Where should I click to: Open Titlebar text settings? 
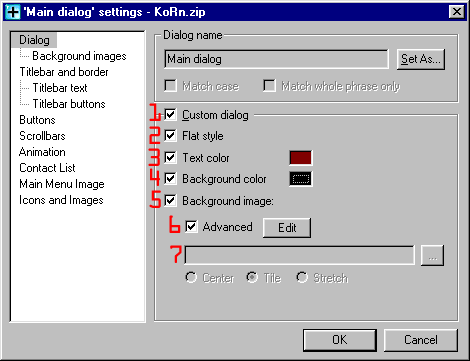pyautogui.click(x=60, y=88)
